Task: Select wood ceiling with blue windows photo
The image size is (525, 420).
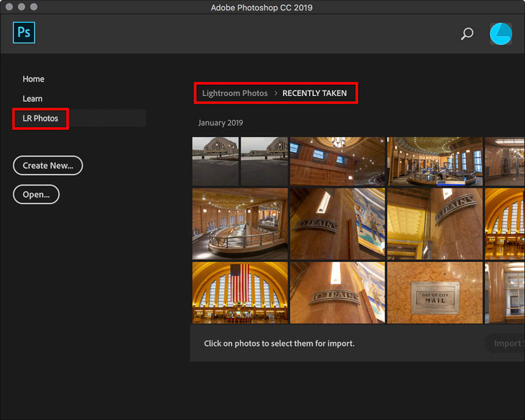Action: point(337,161)
